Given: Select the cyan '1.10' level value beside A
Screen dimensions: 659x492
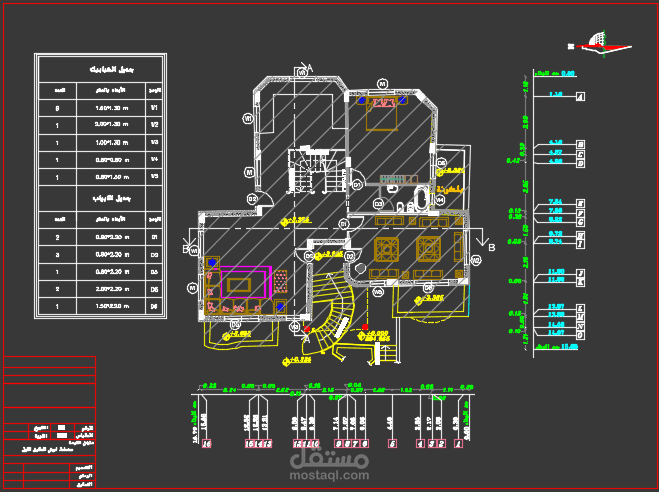Looking at the screenshot, I should point(556,94).
